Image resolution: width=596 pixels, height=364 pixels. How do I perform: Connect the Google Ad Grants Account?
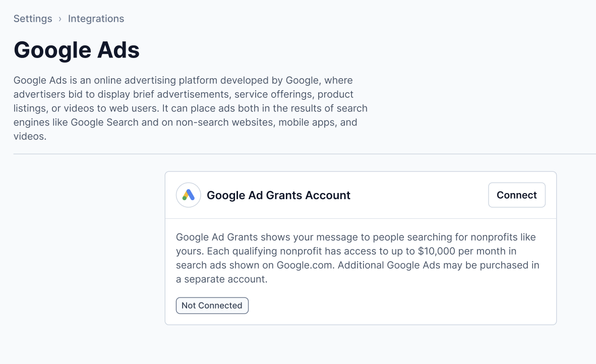(x=516, y=195)
